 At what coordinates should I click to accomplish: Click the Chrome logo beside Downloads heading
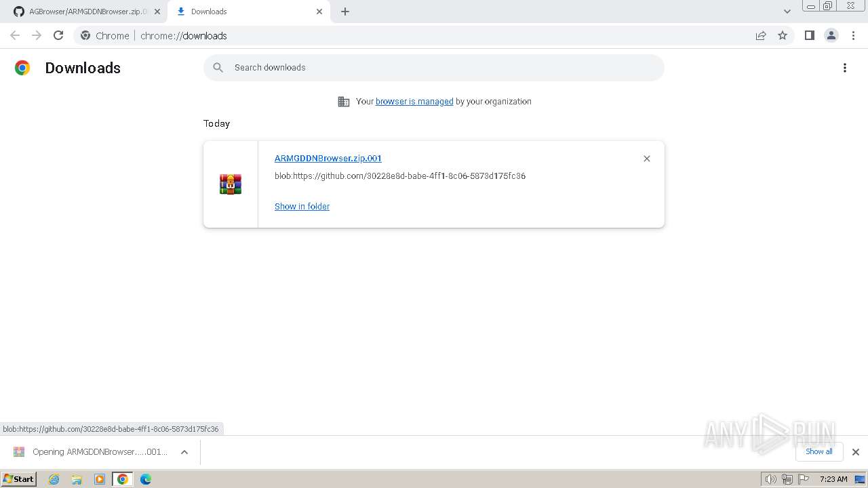click(x=22, y=68)
